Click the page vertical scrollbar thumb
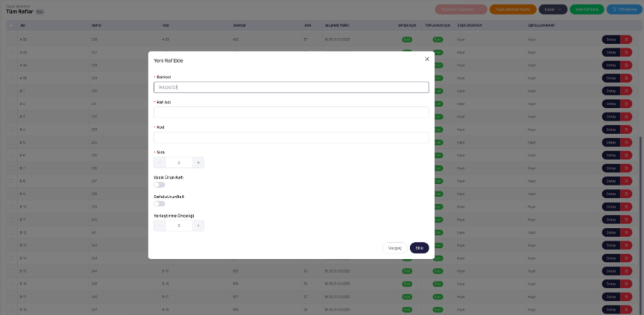 tap(642, 226)
